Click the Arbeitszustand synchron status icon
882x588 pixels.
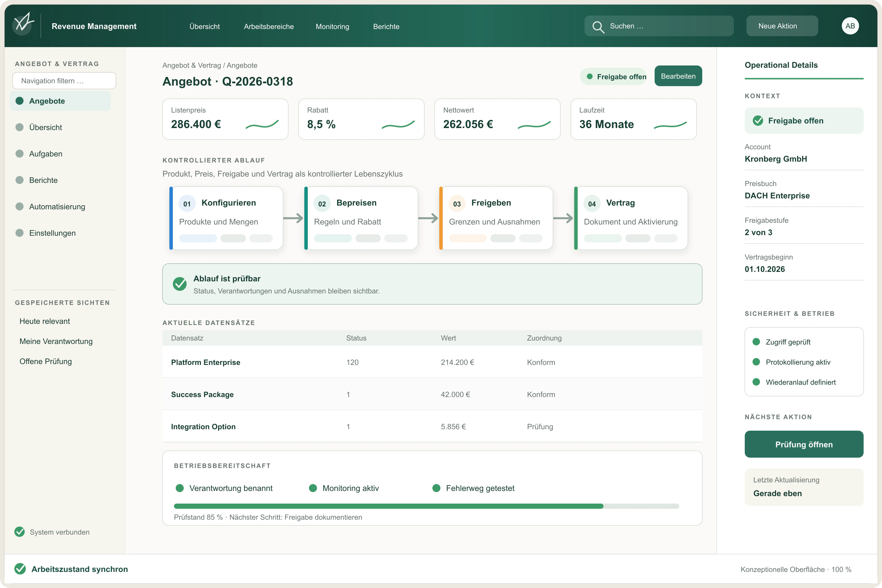(20, 569)
